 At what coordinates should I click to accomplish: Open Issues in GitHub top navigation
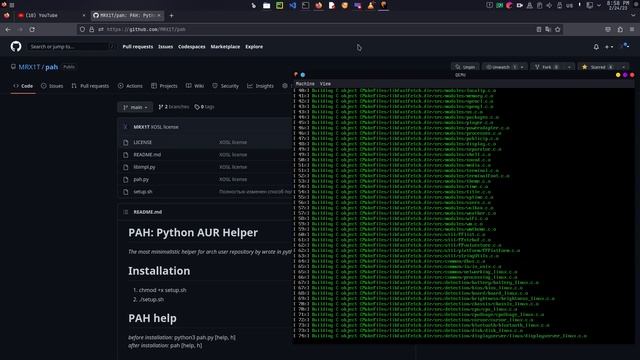coord(165,47)
